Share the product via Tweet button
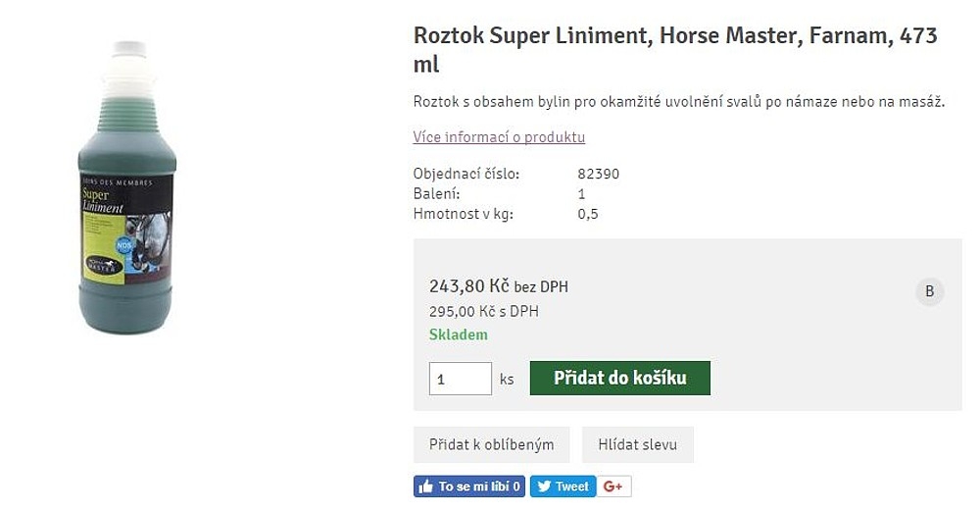Screen dimensions: 980x513 click(563, 487)
